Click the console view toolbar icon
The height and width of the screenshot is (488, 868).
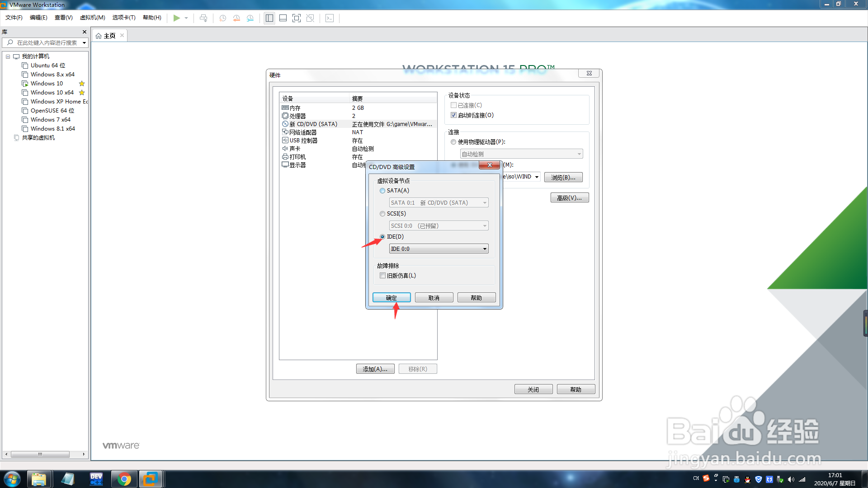pos(330,18)
